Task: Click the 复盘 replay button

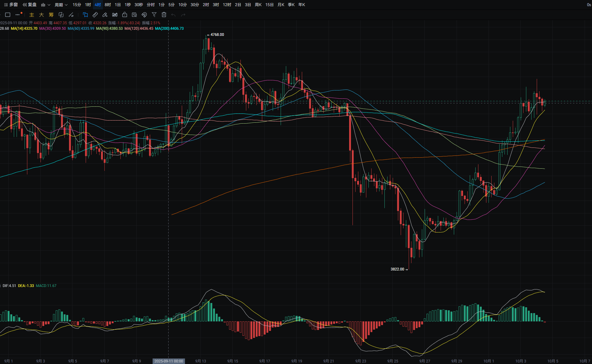Action: pyautogui.click(x=29, y=5)
